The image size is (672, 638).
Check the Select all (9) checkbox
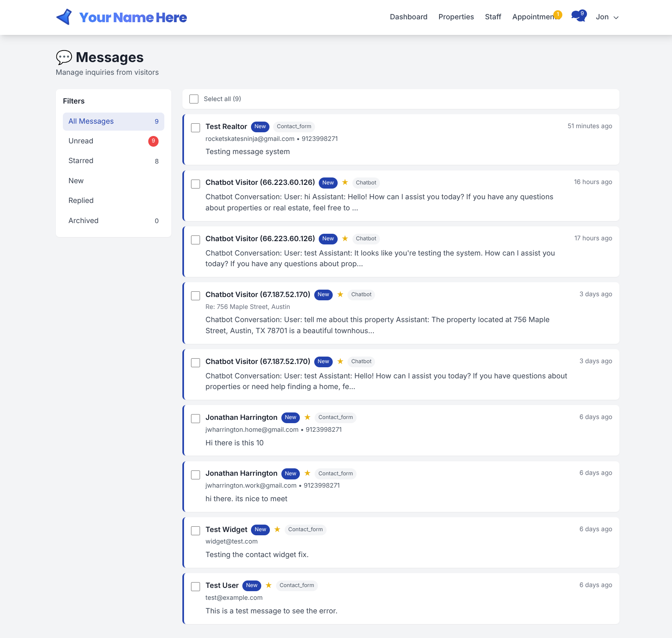(x=194, y=99)
